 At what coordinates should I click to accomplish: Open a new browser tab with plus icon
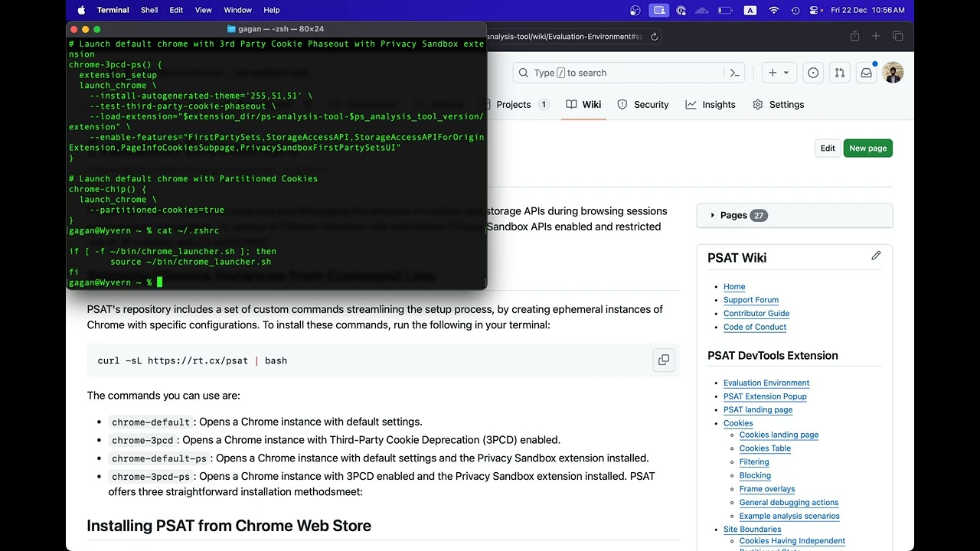coord(876,36)
